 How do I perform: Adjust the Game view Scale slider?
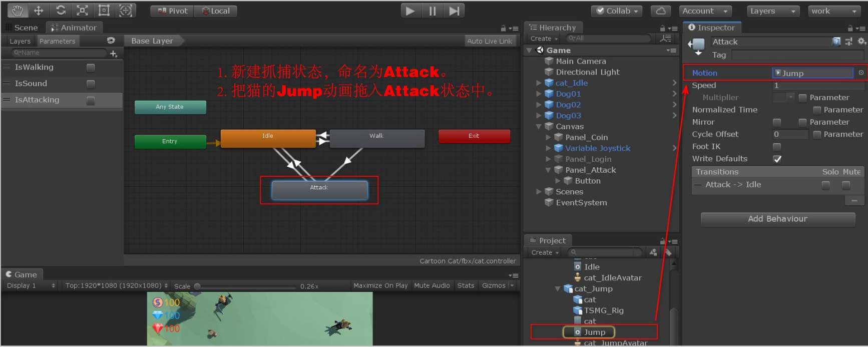tap(245, 286)
